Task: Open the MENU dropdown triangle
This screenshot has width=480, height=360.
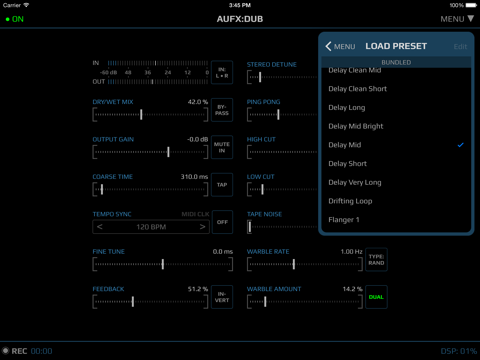Action: [470, 19]
